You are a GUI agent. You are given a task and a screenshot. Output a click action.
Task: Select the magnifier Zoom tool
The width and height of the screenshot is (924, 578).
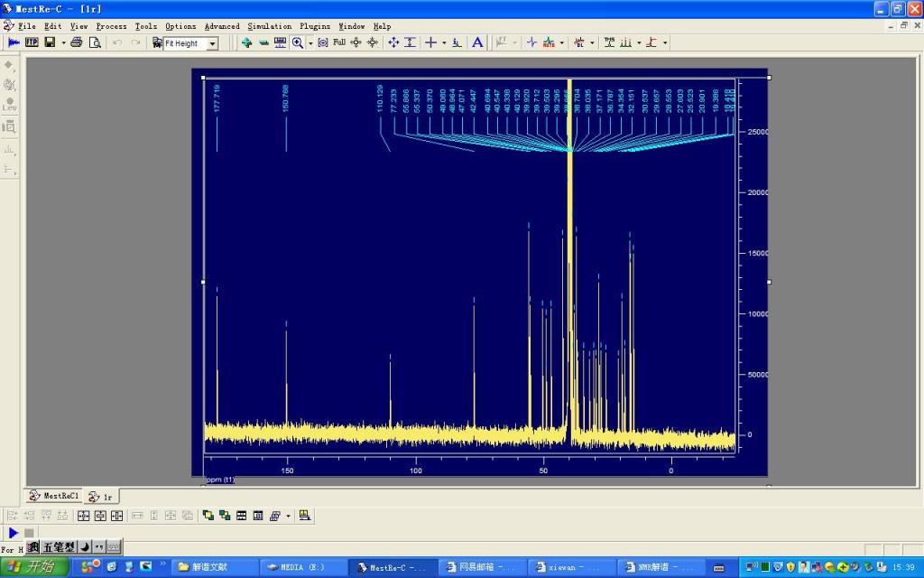(x=297, y=42)
